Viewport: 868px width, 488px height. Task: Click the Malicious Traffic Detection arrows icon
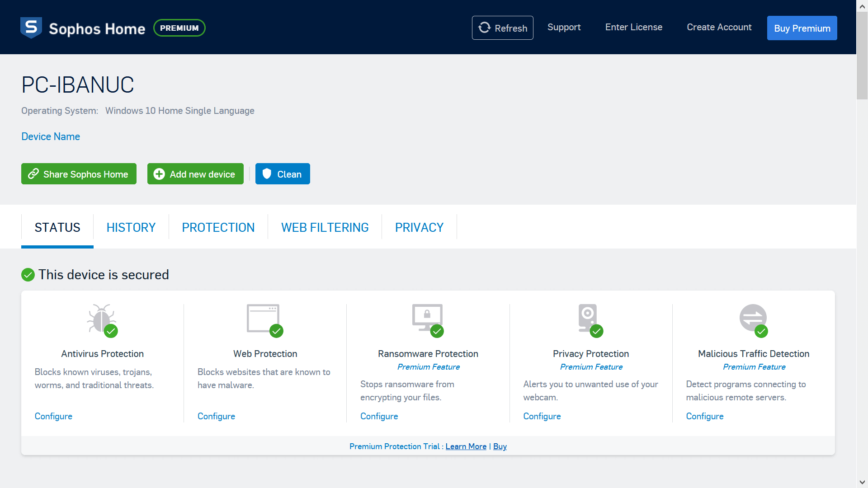pyautogui.click(x=753, y=320)
